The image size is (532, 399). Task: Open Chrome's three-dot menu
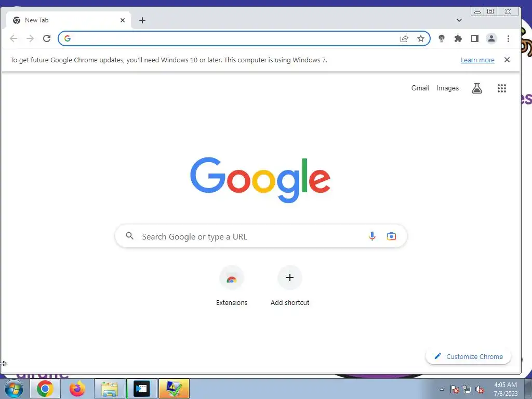(508, 38)
